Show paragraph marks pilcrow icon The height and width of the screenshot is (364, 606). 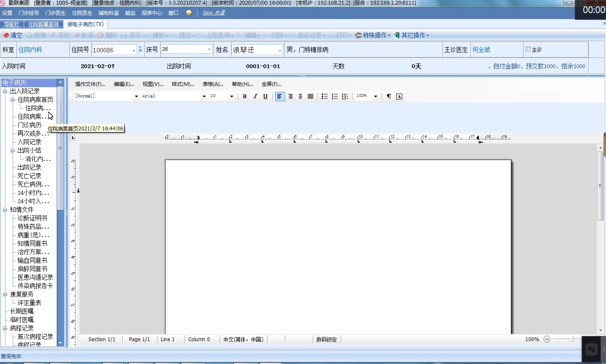(x=389, y=97)
